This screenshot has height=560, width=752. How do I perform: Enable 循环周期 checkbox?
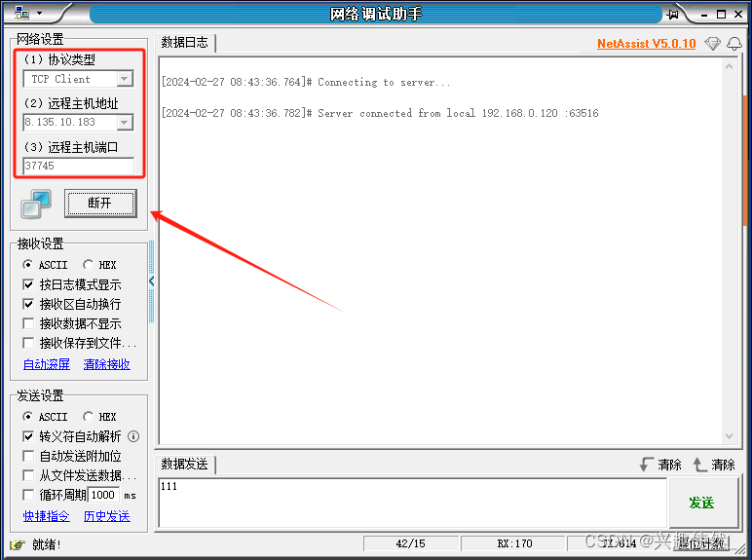(28, 495)
